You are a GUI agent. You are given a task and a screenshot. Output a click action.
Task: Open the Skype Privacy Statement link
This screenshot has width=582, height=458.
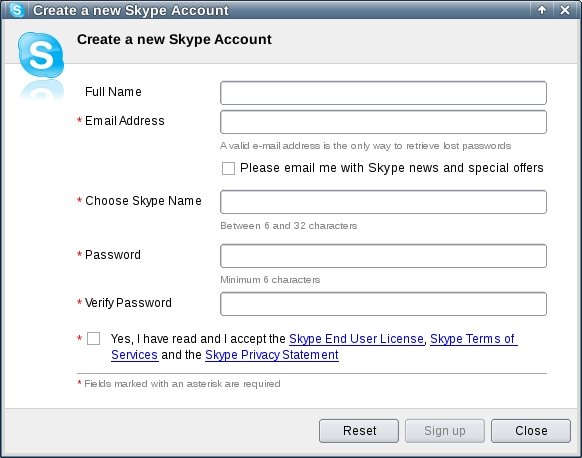pos(272,355)
